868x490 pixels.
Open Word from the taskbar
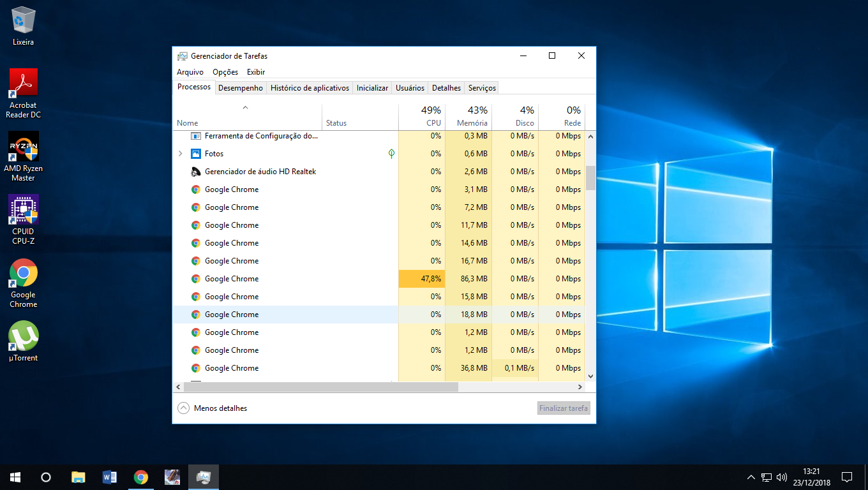[x=109, y=477]
